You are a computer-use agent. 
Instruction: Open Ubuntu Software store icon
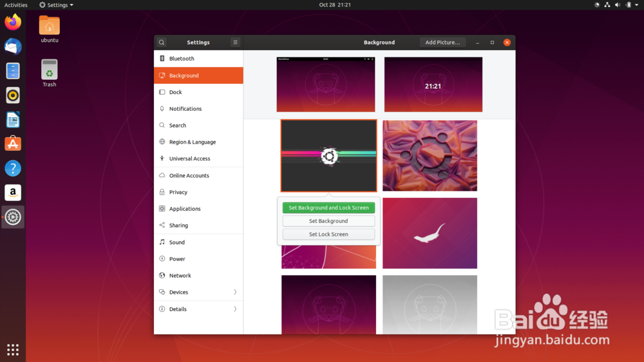[13, 144]
